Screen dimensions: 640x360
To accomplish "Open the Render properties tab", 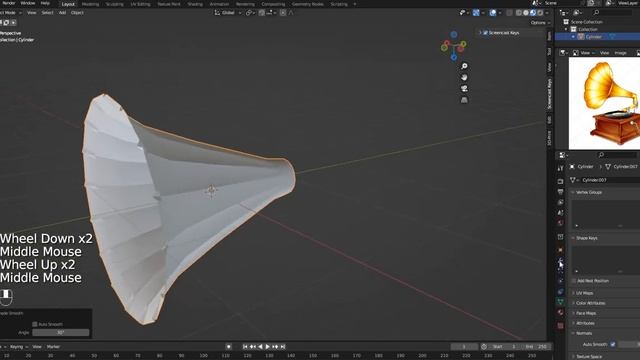I will coord(560,181).
